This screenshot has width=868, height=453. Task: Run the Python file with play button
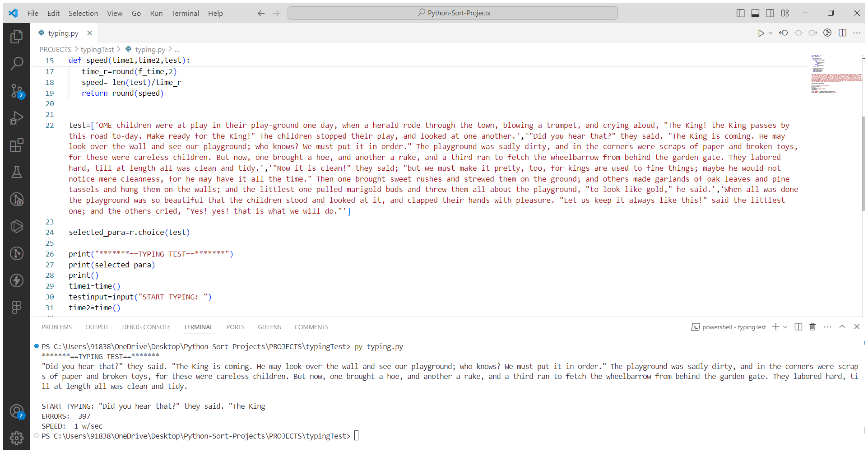click(761, 33)
